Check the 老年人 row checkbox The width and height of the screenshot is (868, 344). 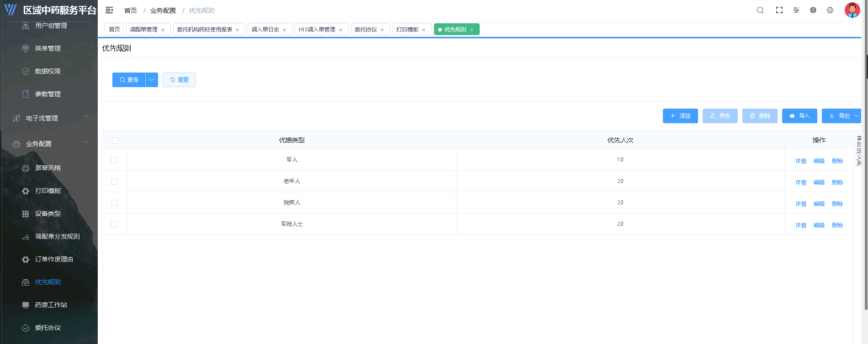point(114,181)
